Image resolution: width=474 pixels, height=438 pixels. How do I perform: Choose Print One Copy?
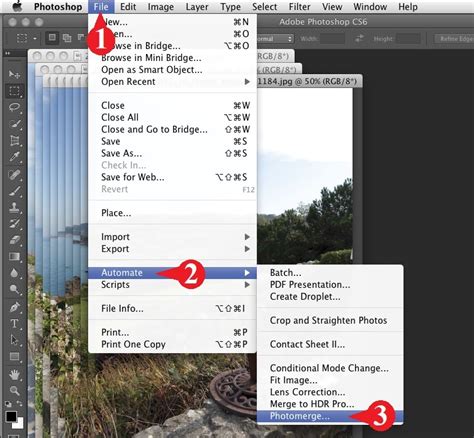point(172,344)
